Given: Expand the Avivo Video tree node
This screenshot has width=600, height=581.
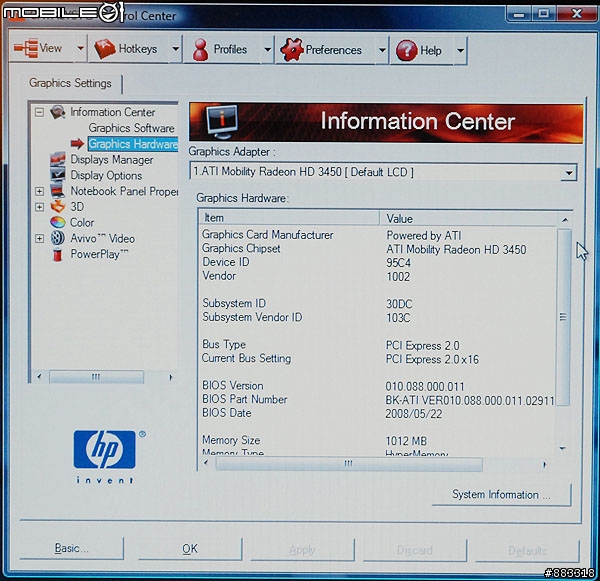Looking at the screenshot, I should [39, 238].
